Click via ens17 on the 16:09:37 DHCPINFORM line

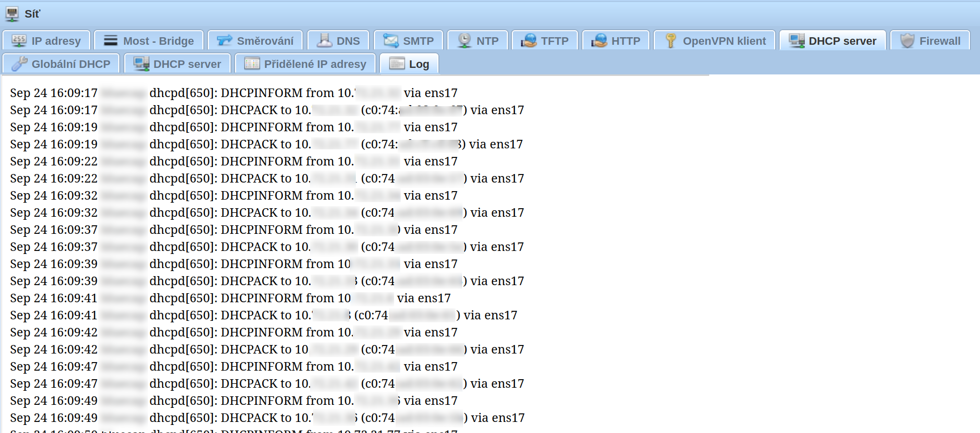pyautogui.click(x=431, y=230)
